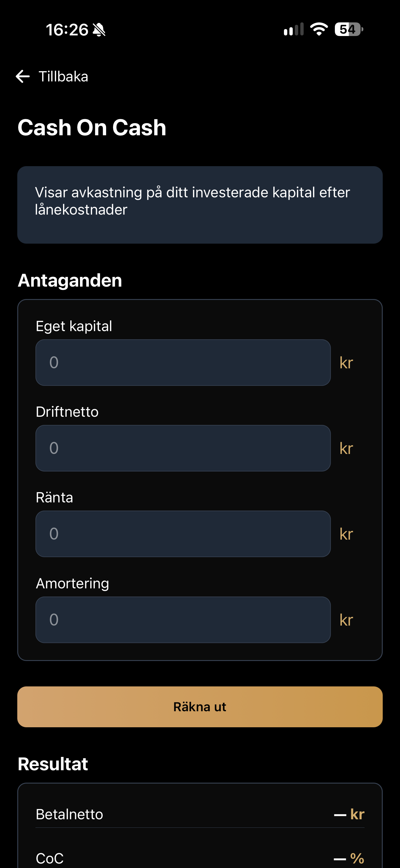The height and width of the screenshot is (868, 400).
Task: Tap the description card about avkastning
Action: point(200,205)
